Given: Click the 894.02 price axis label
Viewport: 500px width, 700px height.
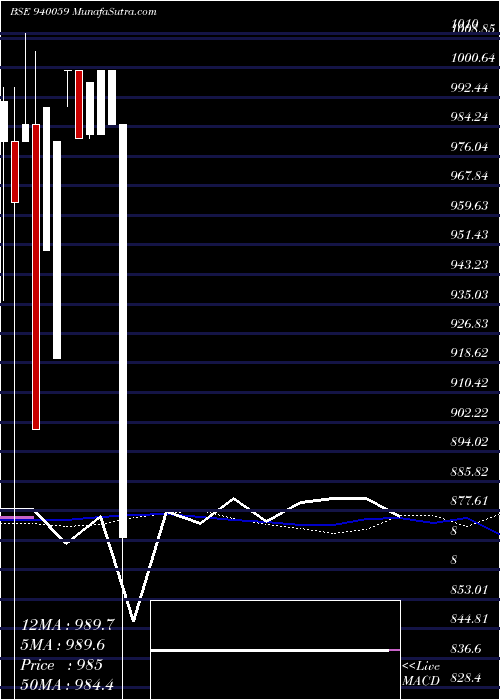Looking at the screenshot, I should [470, 442].
